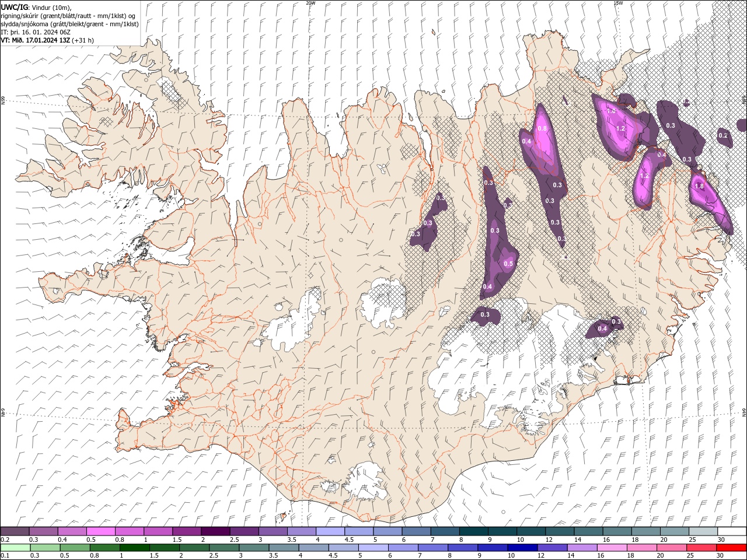Image resolution: width=747 pixels, height=560 pixels.
Task: Click the '15W' longitude label at top
Action: [x=617, y=3]
